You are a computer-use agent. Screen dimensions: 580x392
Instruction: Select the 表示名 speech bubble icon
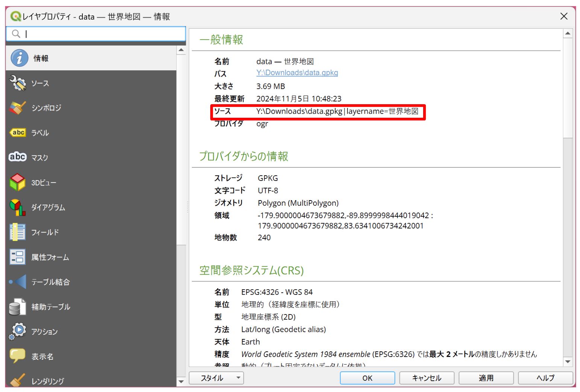18,356
